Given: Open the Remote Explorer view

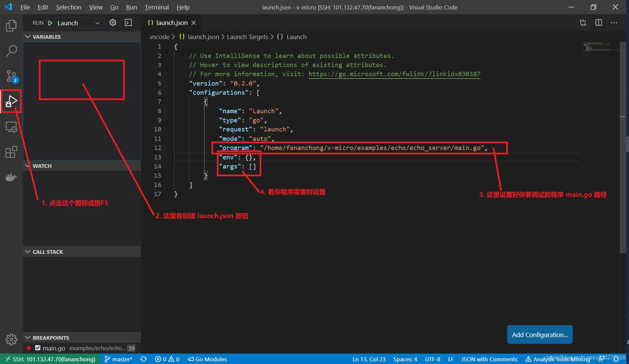Looking at the screenshot, I should tap(11, 127).
